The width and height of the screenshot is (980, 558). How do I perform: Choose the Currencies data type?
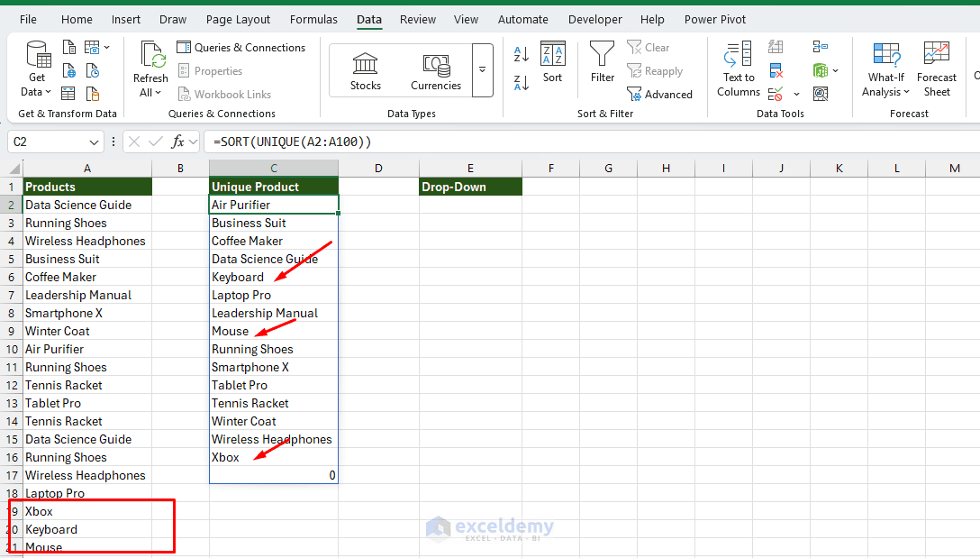(436, 71)
